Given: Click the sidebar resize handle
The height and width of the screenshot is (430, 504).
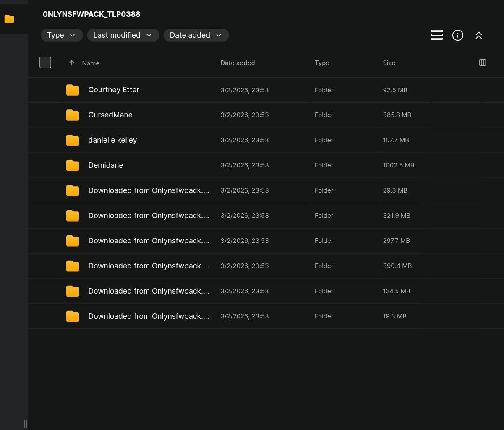Looking at the screenshot, I should pyautogui.click(x=25, y=423).
